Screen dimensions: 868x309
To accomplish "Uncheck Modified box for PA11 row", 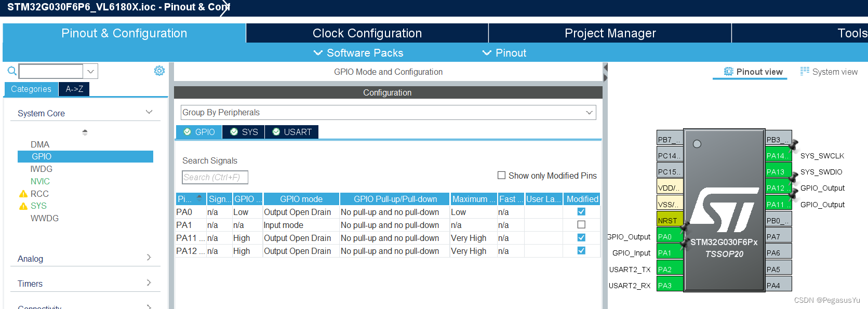I will (x=581, y=238).
